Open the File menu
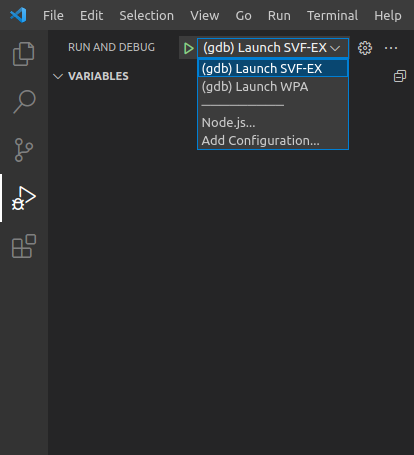The image size is (414, 455). (53, 15)
